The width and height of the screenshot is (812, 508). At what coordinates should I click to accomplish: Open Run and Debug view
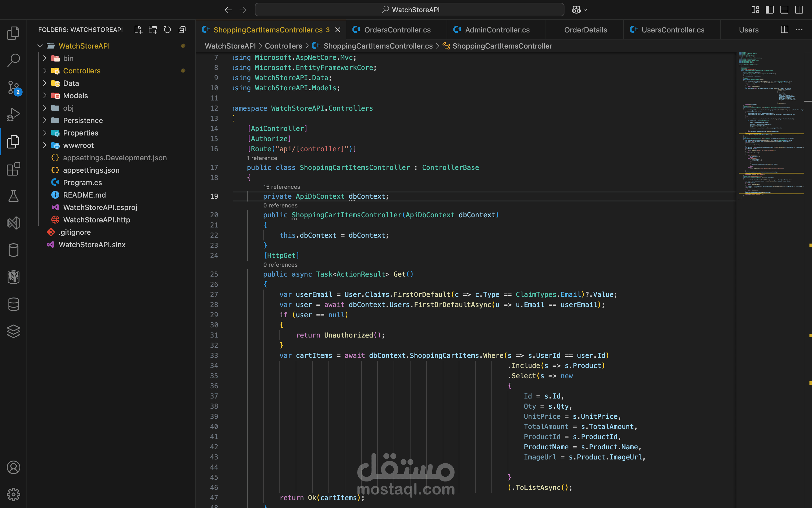[x=14, y=115]
